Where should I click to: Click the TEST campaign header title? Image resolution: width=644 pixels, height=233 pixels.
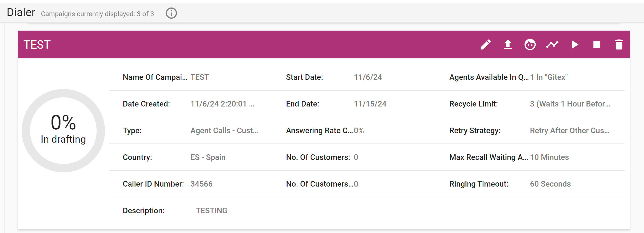point(37,45)
